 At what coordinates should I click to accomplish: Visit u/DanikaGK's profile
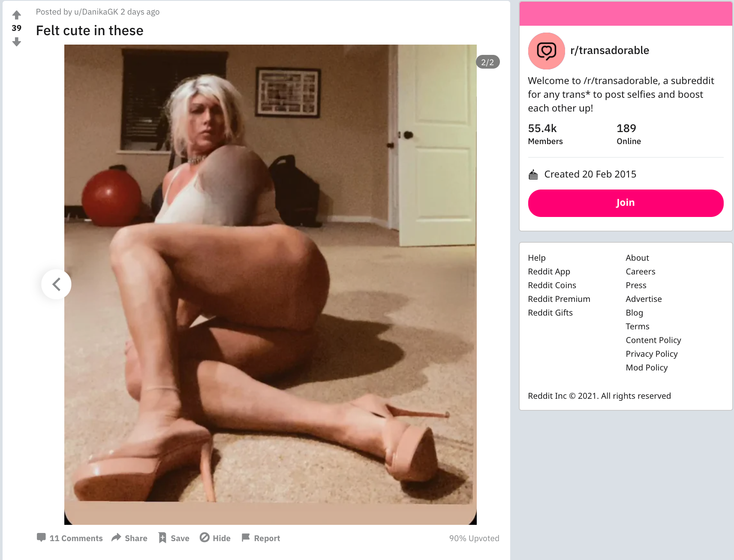[x=96, y=12]
